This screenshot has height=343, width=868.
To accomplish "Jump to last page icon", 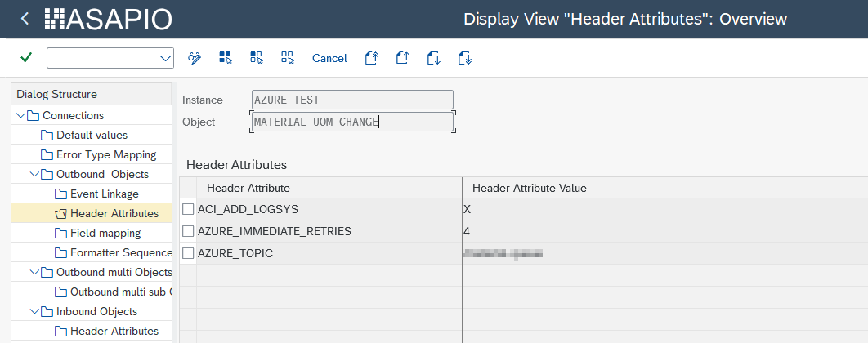I will tap(464, 57).
